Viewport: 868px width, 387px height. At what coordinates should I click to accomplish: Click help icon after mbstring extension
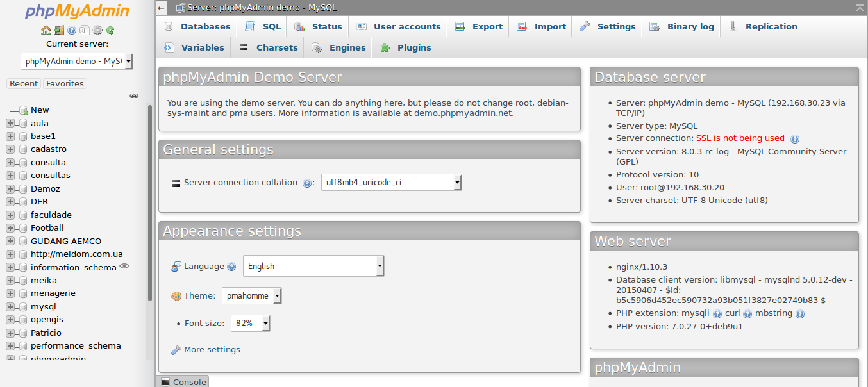[x=800, y=314]
